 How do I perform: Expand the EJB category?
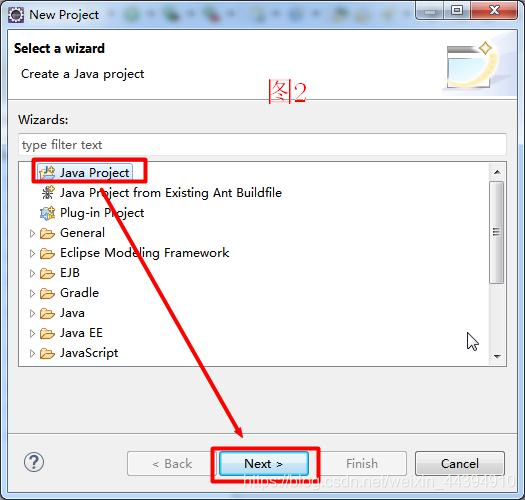pos(32,274)
